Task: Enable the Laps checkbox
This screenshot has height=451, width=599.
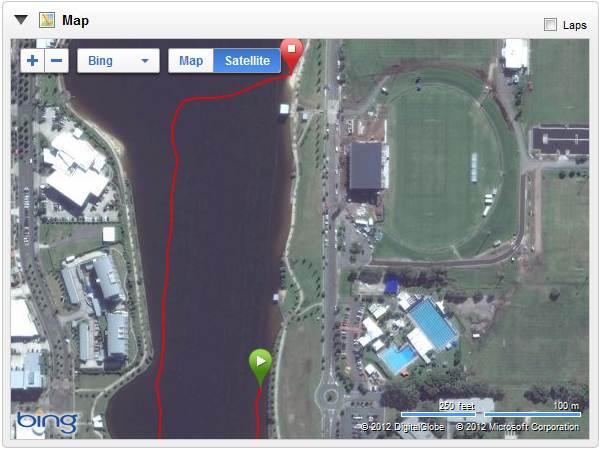Action: [550, 25]
